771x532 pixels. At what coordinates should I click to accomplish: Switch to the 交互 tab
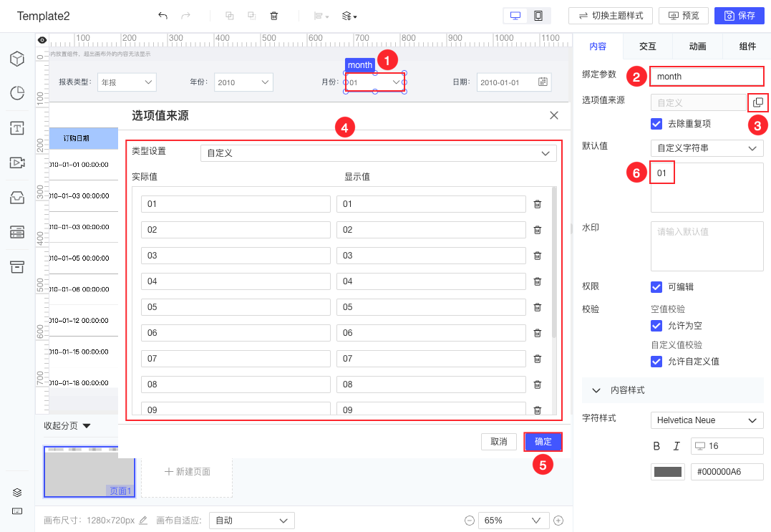tap(648, 47)
